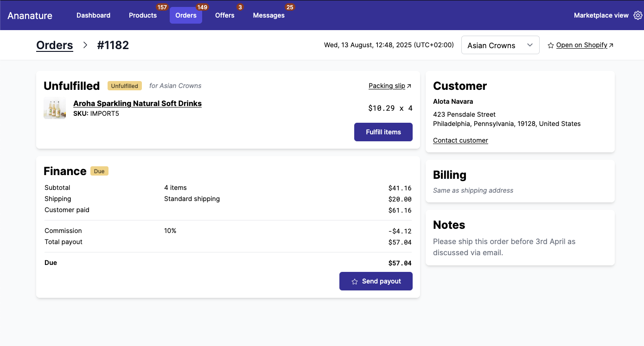This screenshot has width=644, height=346.
Task: Click the Ananature logo
Action: (30, 15)
